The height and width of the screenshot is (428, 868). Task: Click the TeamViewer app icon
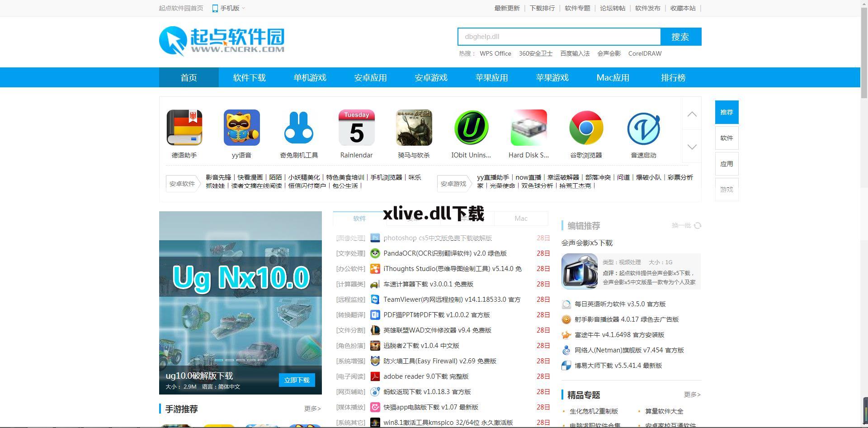pos(375,300)
